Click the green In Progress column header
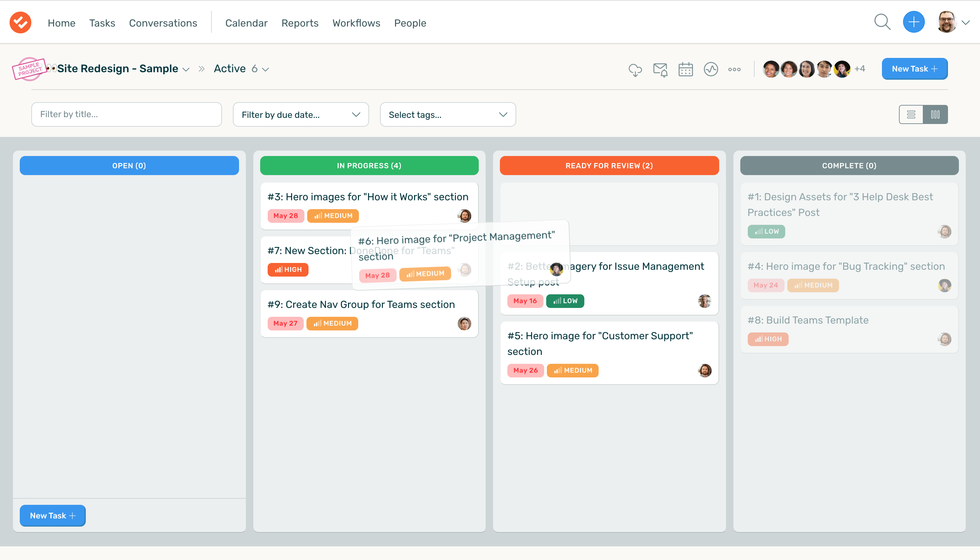980x560 pixels. (369, 166)
